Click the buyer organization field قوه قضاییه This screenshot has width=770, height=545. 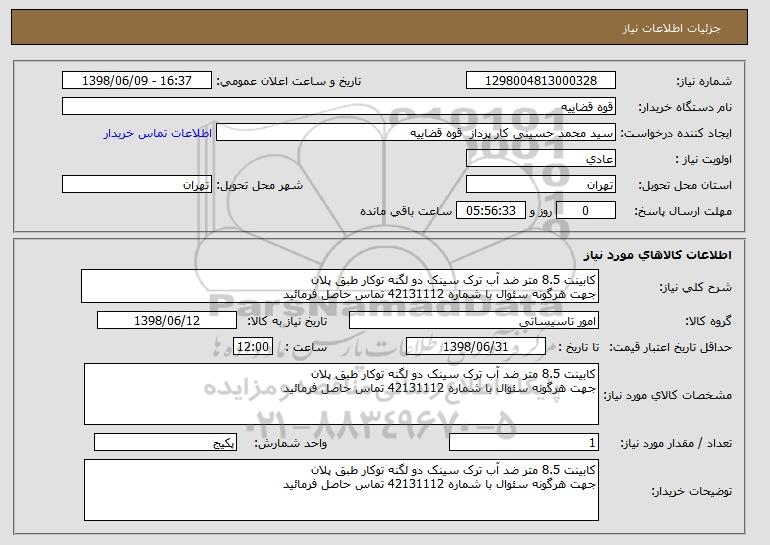click(x=339, y=107)
